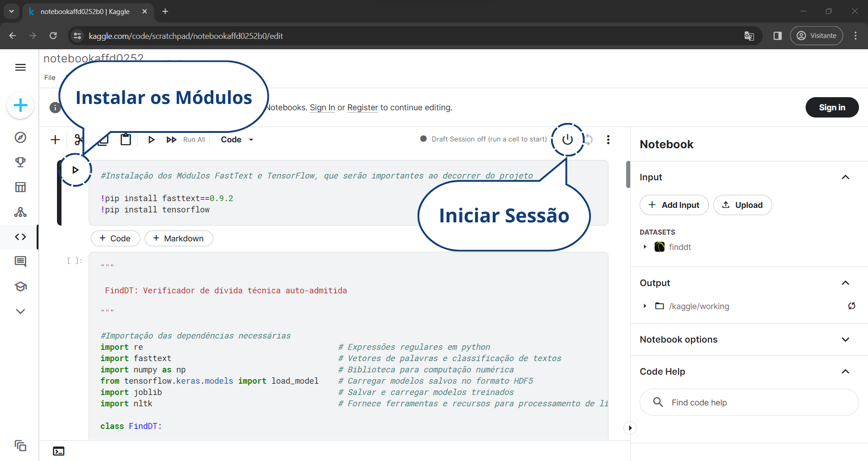This screenshot has width=868, height=461.
Task: Run the first code cell
Action: point(75,170)
